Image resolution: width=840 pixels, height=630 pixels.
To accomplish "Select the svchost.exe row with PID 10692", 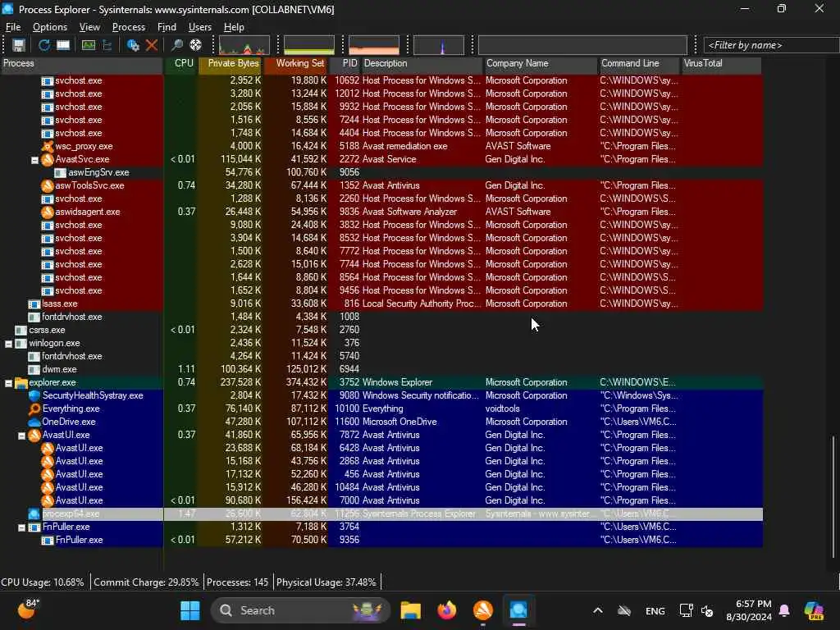I will (381, 80).
